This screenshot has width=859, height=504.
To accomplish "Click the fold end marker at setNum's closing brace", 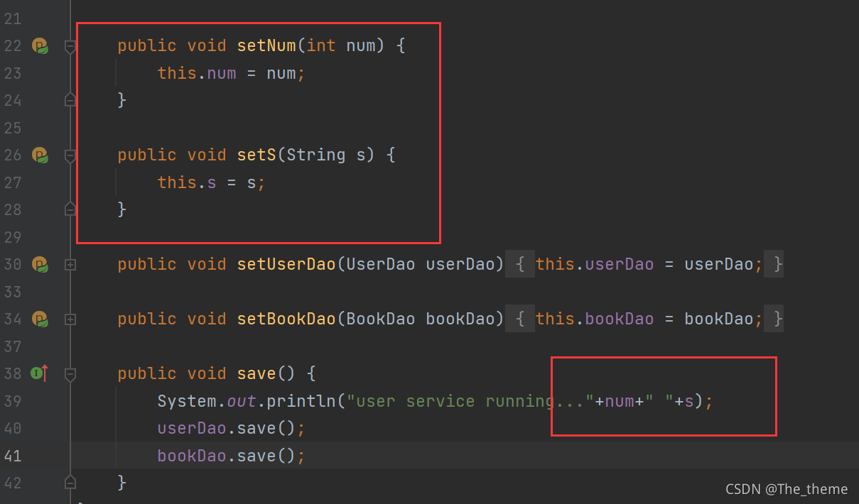I will coord(70,100).
